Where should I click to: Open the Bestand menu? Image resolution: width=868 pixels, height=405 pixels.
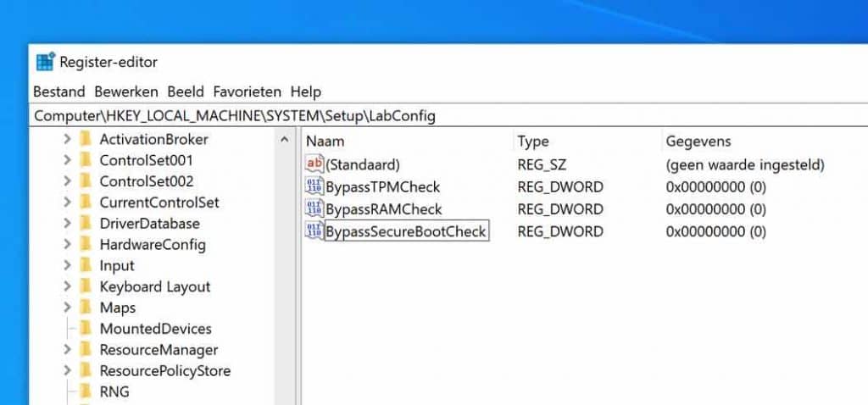point(59,92)
